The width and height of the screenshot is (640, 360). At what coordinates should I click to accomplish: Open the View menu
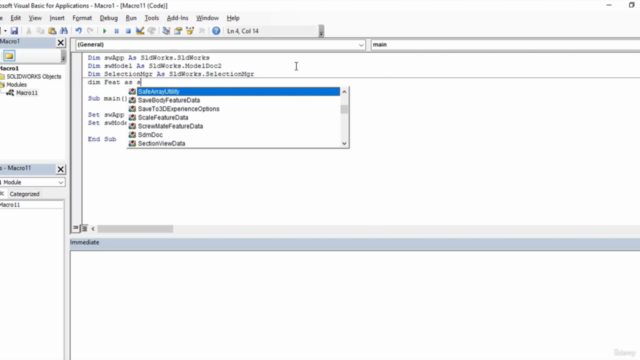(x=35, y=18)
